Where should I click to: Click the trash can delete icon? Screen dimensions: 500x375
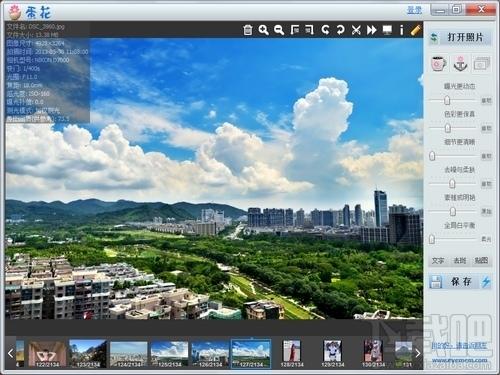point(248,30)
